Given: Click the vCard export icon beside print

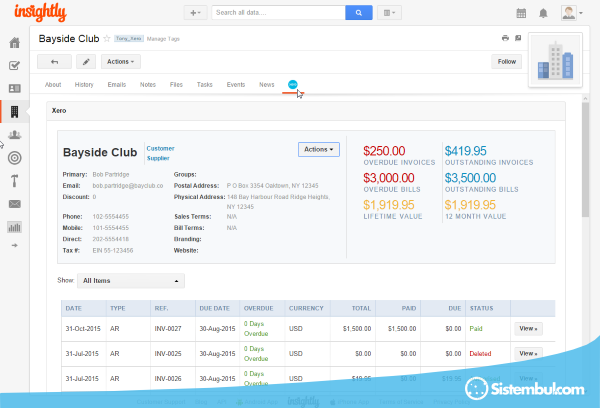Looking at the screenshot, I should (518, 38).
